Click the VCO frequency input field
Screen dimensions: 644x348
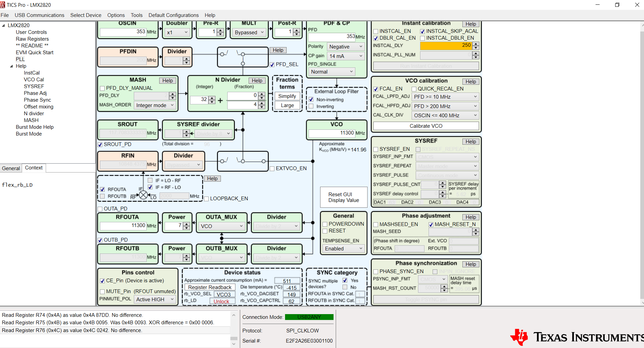[x=332, y=133]
